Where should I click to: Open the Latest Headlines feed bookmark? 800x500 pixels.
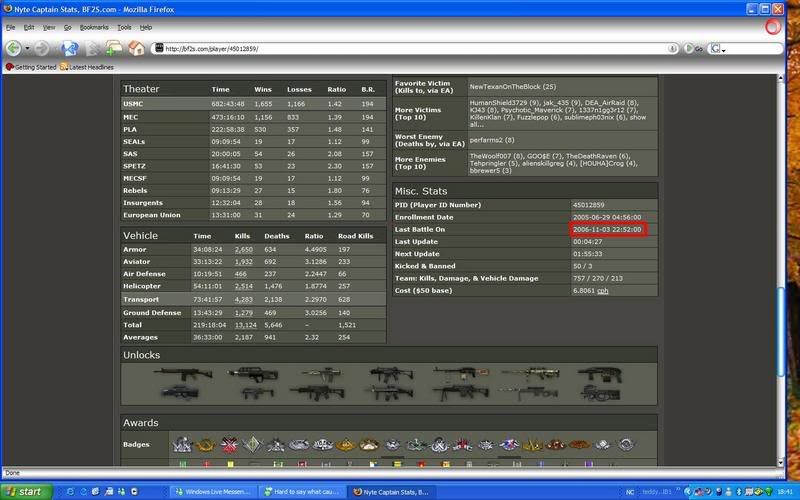coord(87,67)
